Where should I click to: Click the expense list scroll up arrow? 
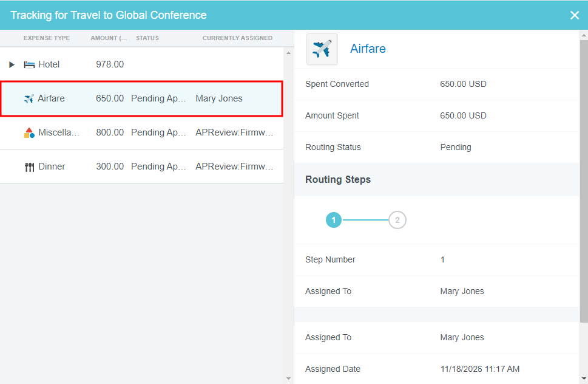click(x=288, y=53)
